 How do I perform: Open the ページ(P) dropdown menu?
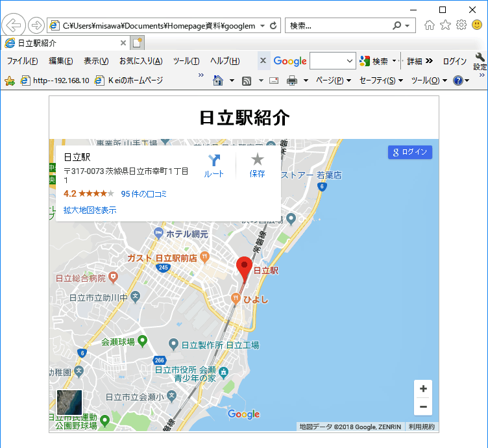coord(334,81)
